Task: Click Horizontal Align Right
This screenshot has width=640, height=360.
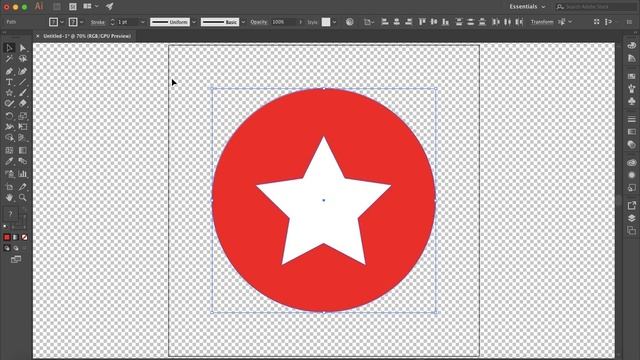Action: (x=408, y=22)
